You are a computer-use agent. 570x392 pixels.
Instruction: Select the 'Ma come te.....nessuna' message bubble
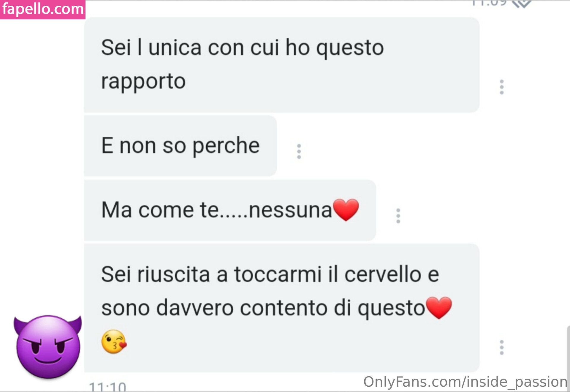coord(230,210)
